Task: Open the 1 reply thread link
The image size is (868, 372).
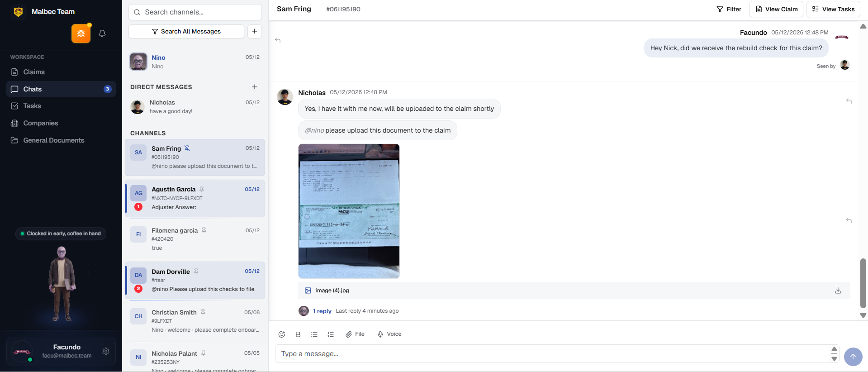Action: (x=322, y=311)
